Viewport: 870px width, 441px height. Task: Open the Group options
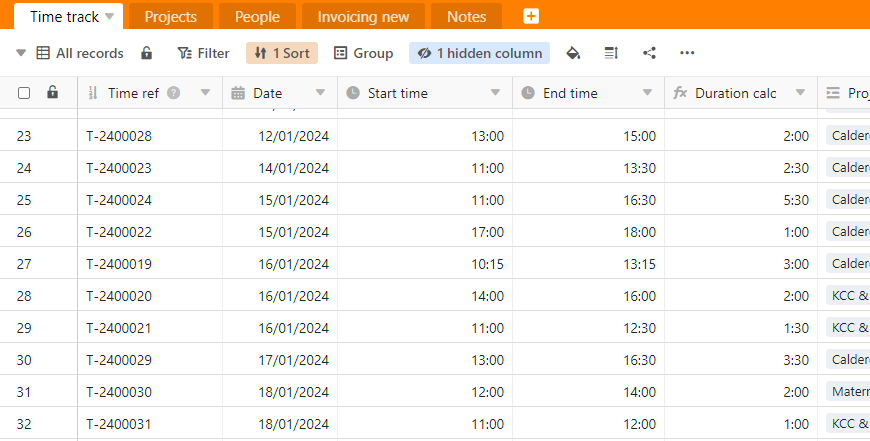click(x=363, y=53)
